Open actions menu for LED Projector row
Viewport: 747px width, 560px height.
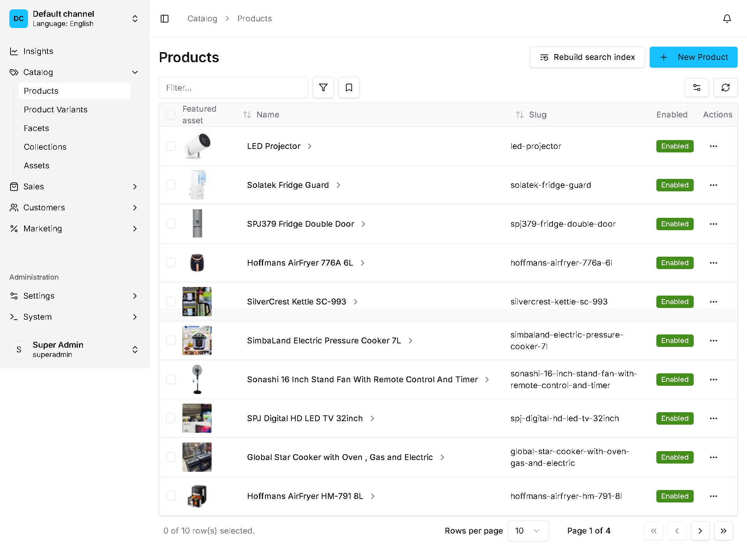(713, 146)
